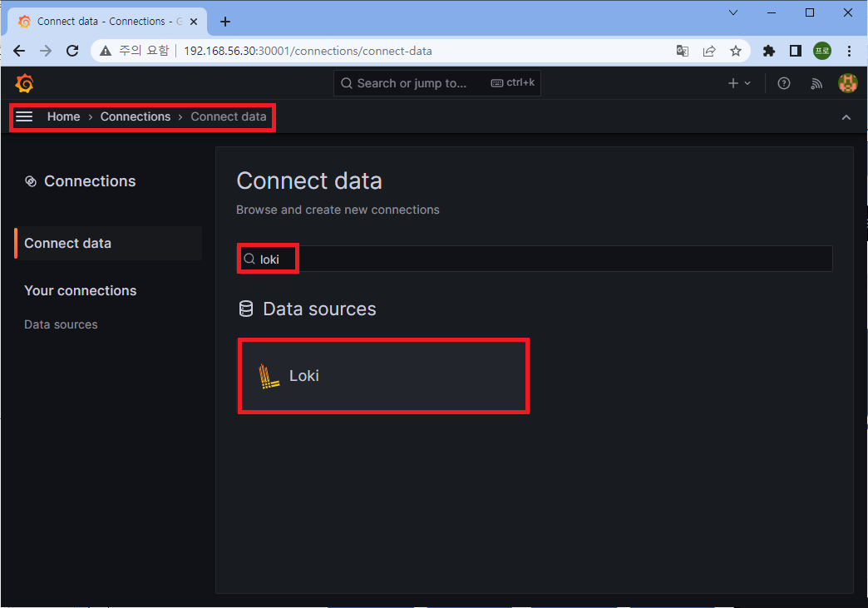This screenshot has height=608, width=868.
Task: Click the Connections link icon in sidebar
Action: click(31, 181)
